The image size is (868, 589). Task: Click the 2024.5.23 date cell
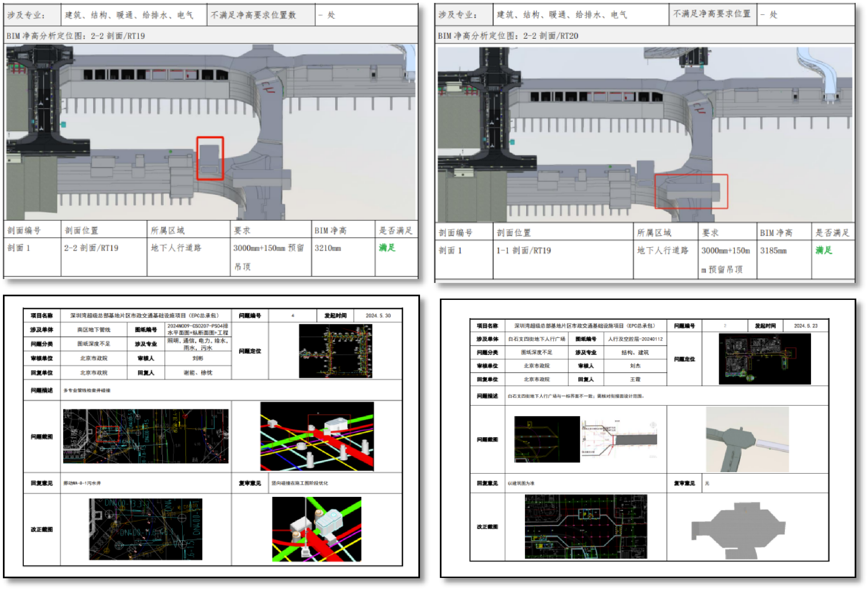(x=806, y=326)
